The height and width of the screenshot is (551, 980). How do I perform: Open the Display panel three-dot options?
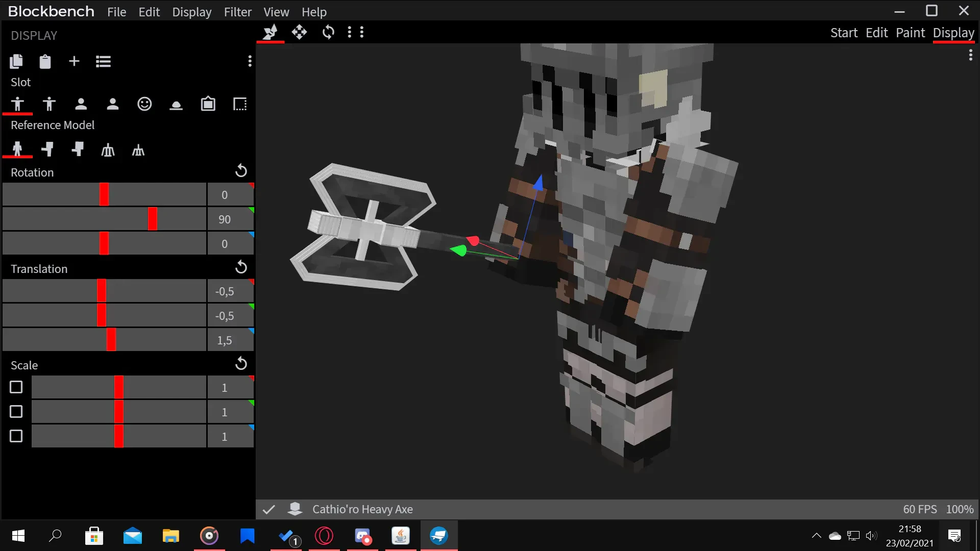[250, 61]
